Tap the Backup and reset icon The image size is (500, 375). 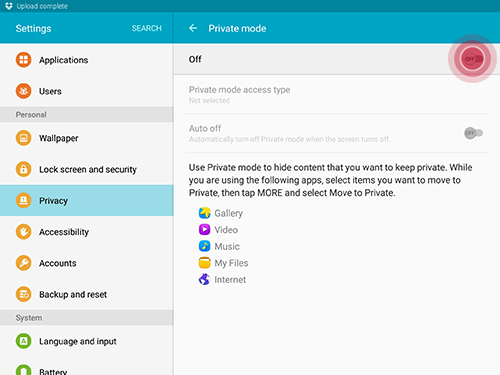(23, 294)
